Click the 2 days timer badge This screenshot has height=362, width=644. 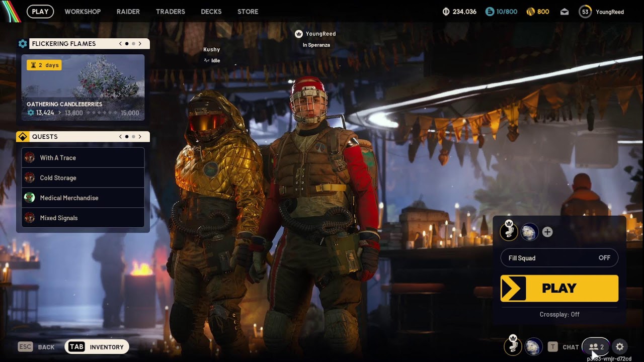point(44,65)
